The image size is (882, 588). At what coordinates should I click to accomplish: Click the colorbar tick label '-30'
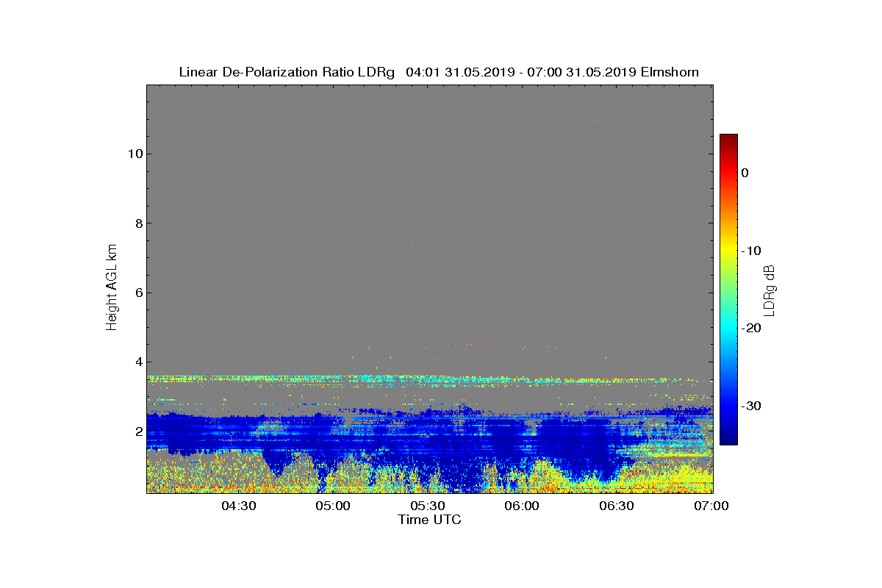pos(750,406)
